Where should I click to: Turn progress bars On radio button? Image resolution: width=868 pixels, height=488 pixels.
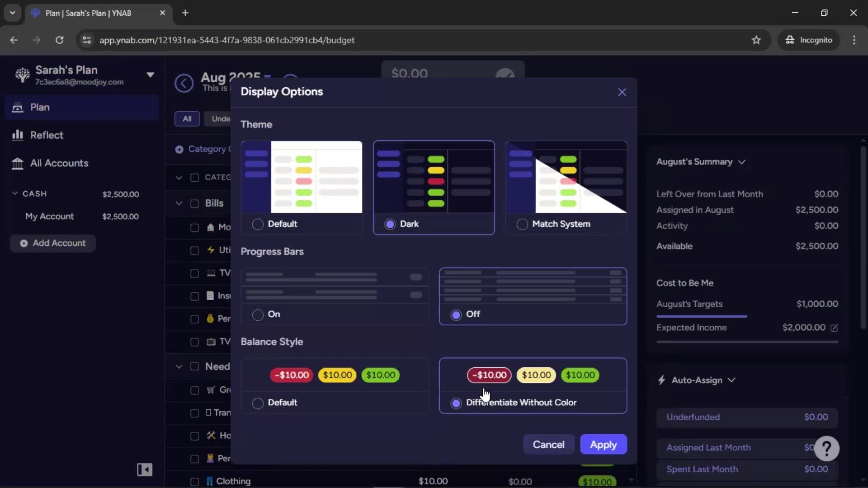tap(258, 314)
